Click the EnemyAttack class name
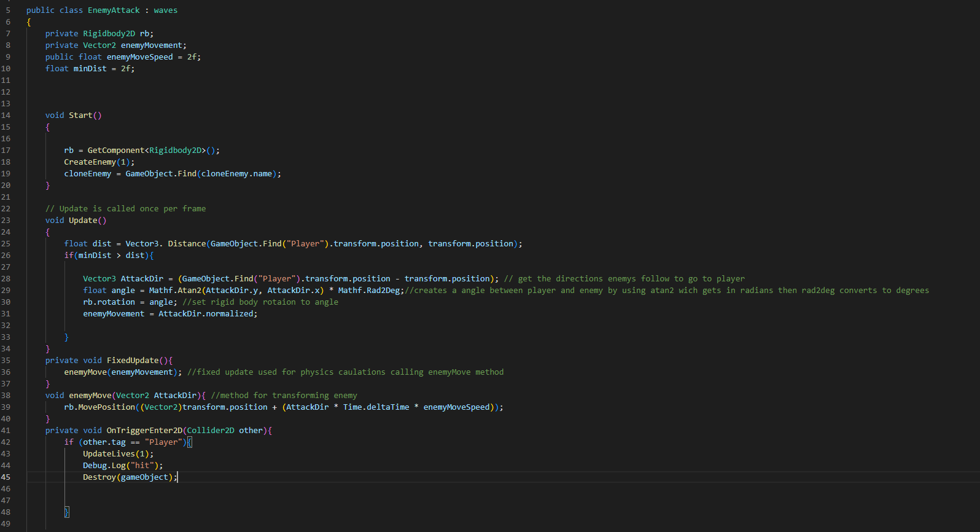Viewport: 980px width, 532px height. click(114, 10)
